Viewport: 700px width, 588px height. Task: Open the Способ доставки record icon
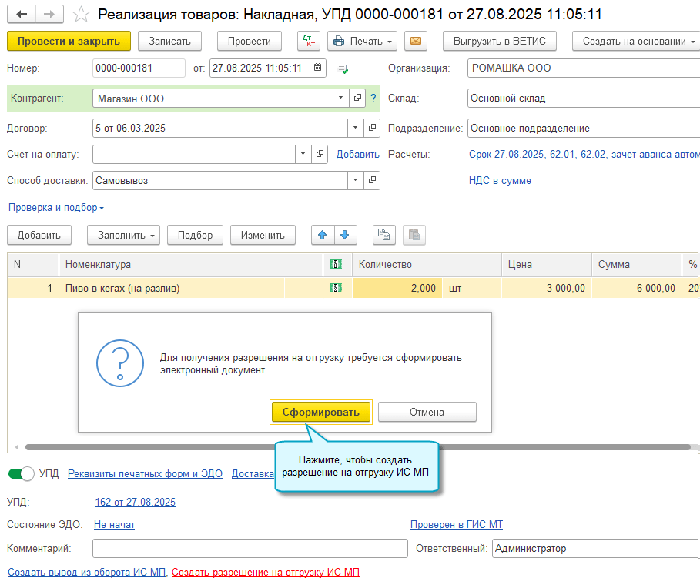click(x=372, y=180)
